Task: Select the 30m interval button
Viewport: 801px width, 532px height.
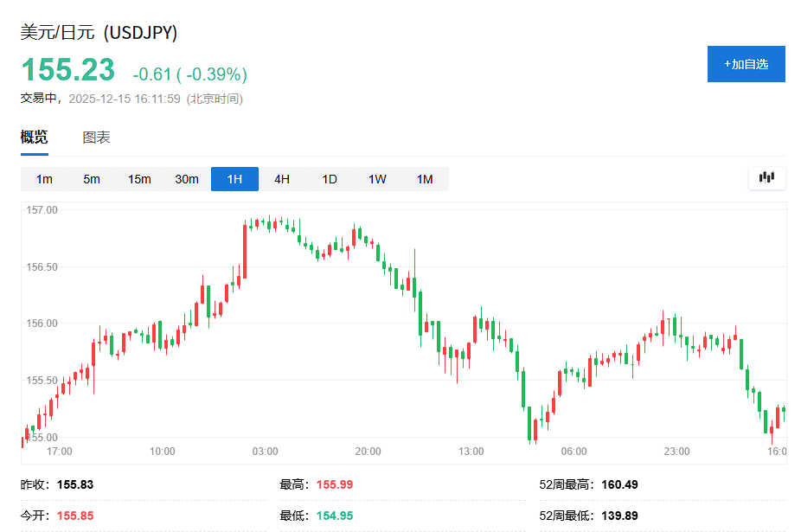Action: click(186, 178)
